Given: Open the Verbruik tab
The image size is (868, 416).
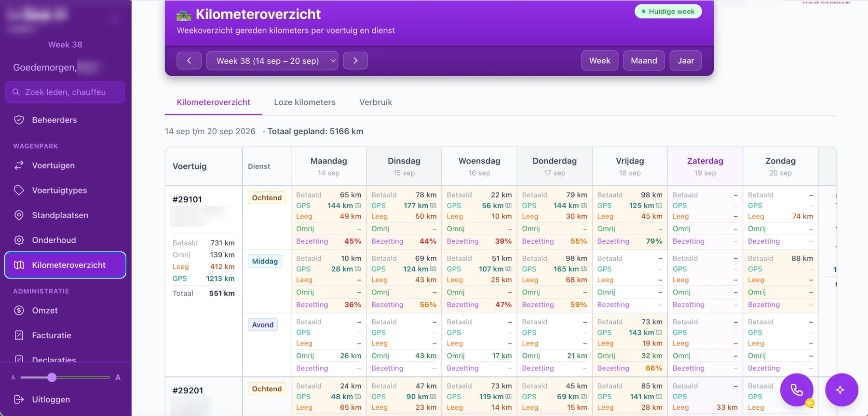Looking at the screenshot, I should click(x=376, y=102).
